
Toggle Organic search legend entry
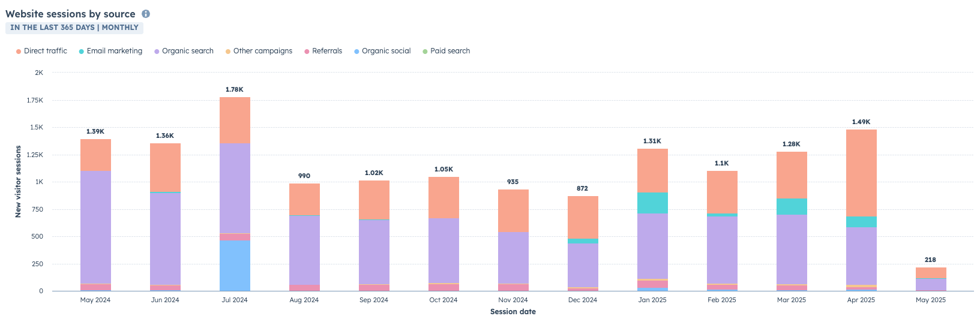click(x=184, y=51)
